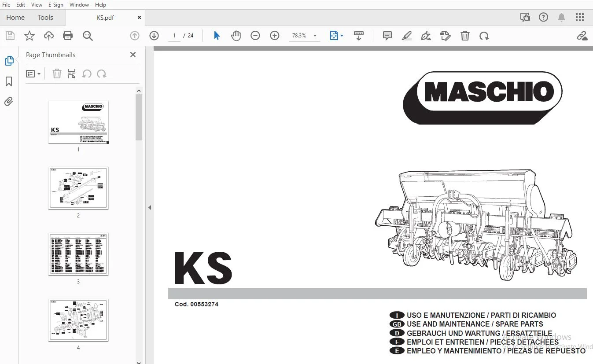This screenshot has width=593, height=364.
Task: Go to previous page with up arrow
Action: point(135,36)
